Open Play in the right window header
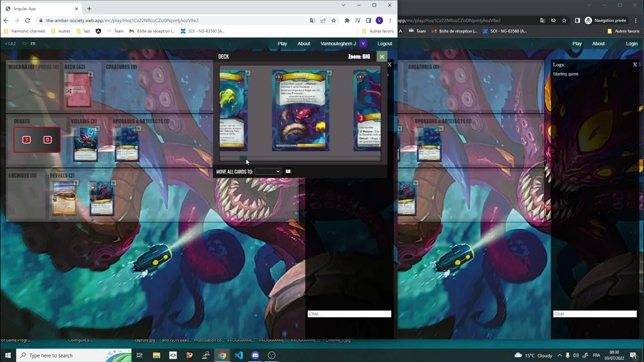Screen dimensions: 644x362 tap(577, 44)
